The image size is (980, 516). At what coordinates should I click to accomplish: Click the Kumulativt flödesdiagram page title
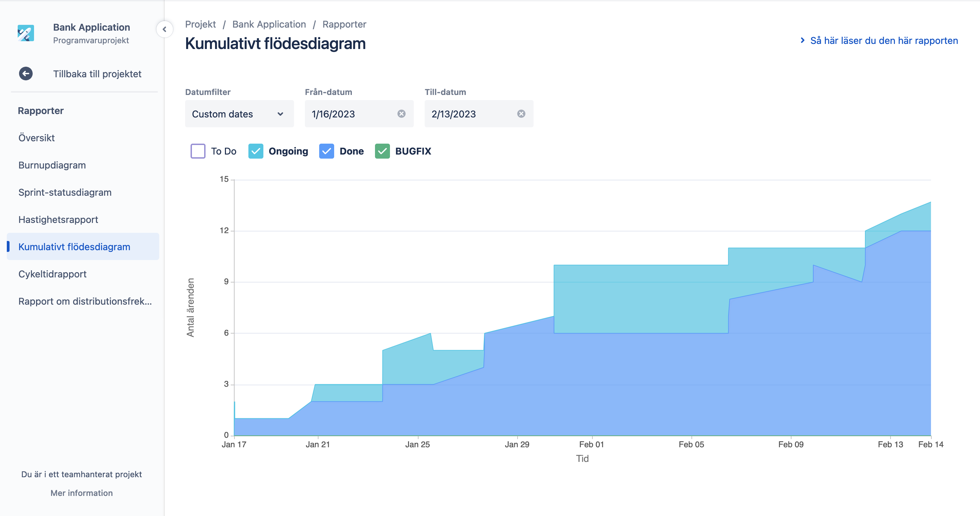click(x=275, y=43)
